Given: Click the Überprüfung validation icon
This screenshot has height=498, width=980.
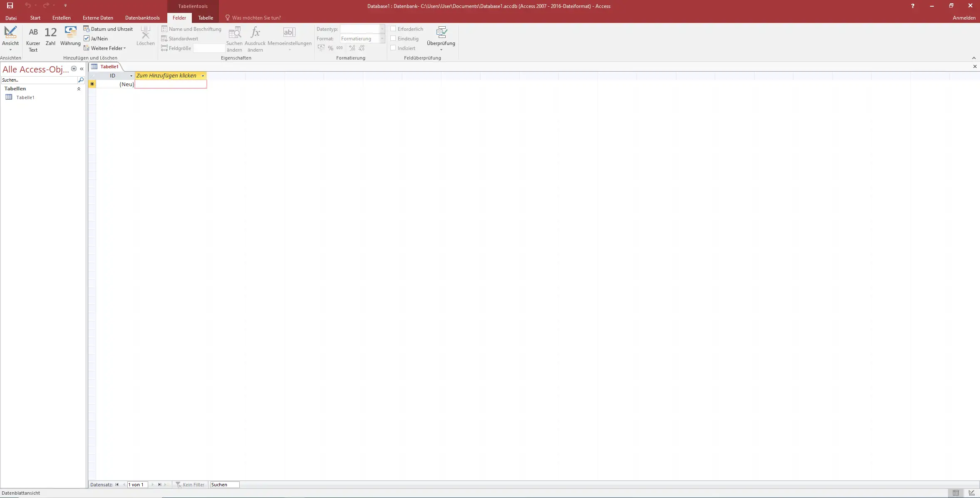Looking at the screenshot, I should coord(441,33).
